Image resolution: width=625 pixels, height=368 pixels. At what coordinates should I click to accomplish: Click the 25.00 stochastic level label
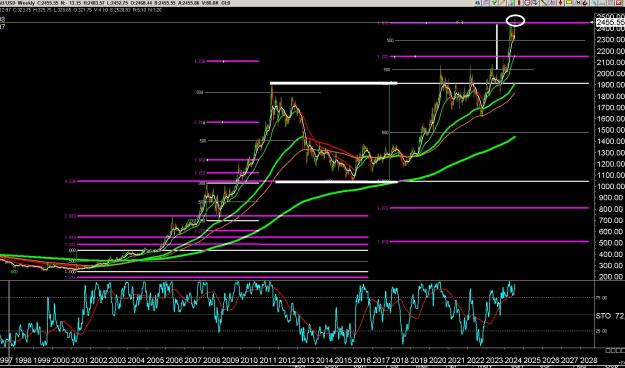click(602, 331)
